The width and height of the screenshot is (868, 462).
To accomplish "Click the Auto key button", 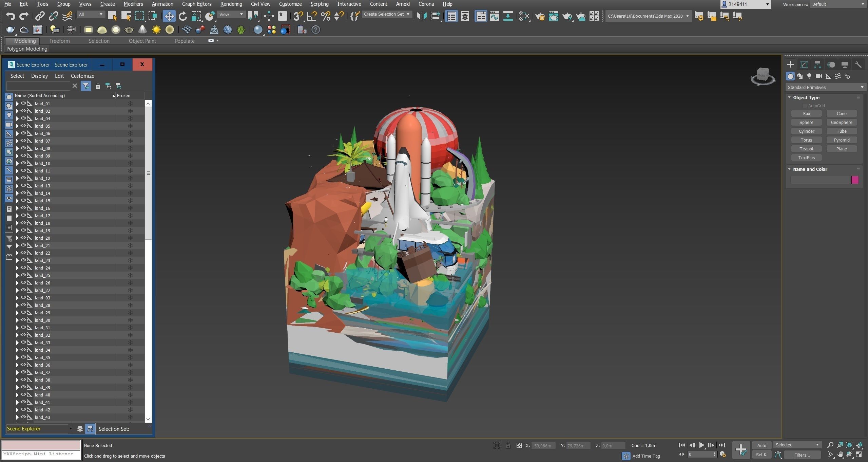I will click(x=761, y=445).
